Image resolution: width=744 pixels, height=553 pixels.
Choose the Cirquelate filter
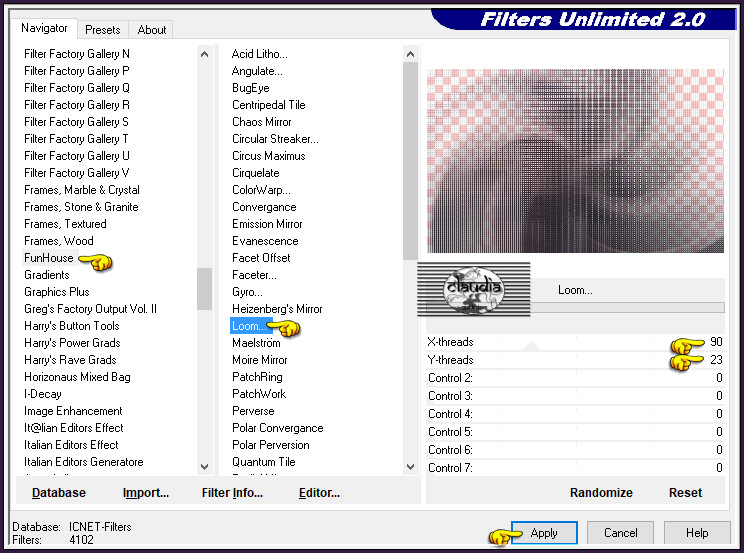[x=256, y=173]
